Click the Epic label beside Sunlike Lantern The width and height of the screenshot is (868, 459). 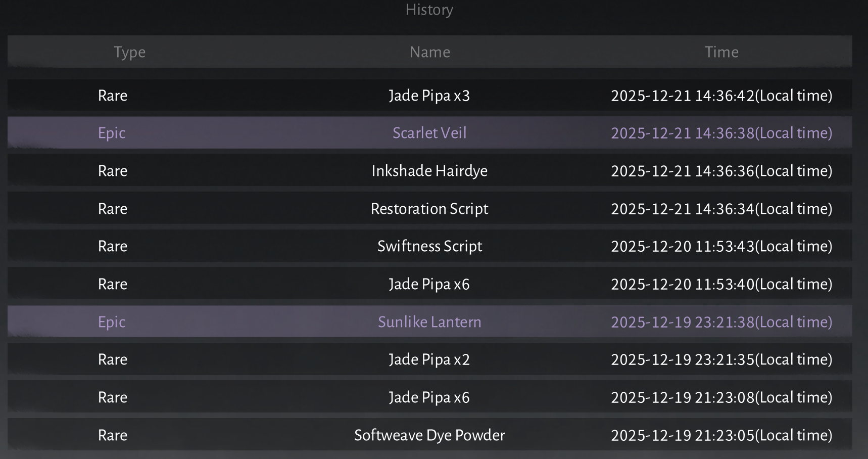click(x=112, y=322)
